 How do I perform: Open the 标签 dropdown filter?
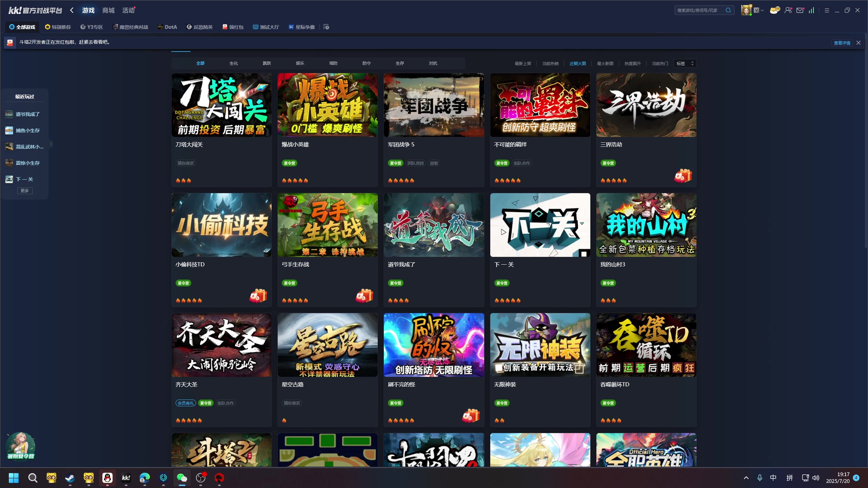(685, 63)
